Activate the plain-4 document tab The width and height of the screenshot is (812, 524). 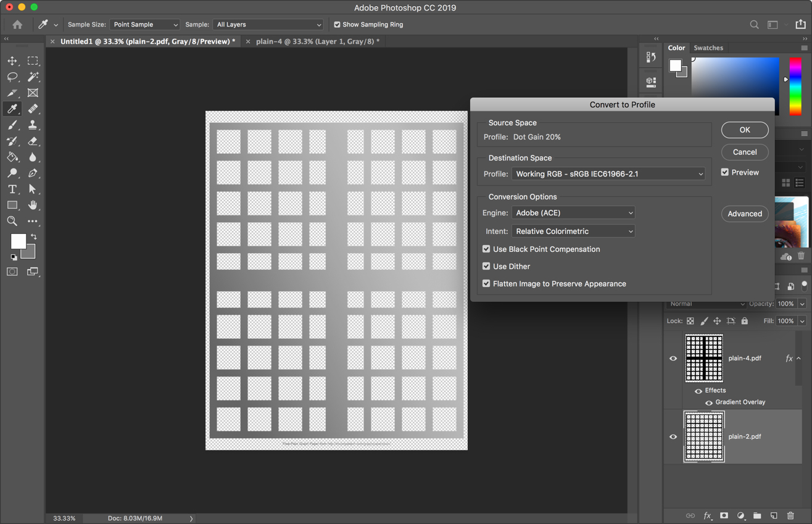(317, 41)
